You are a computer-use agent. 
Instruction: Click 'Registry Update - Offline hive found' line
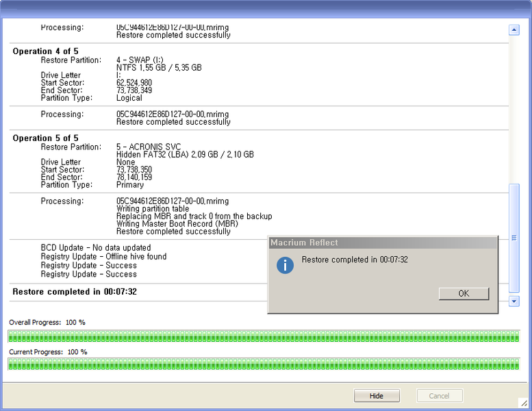pyautogui.click(x=103, y=257)
